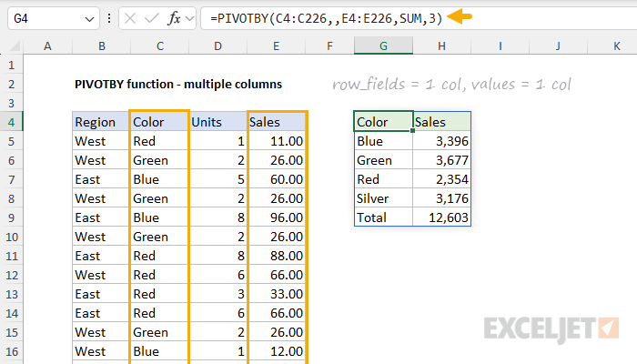
Task: Click the sales value 33.00
Action: point(277,294)
